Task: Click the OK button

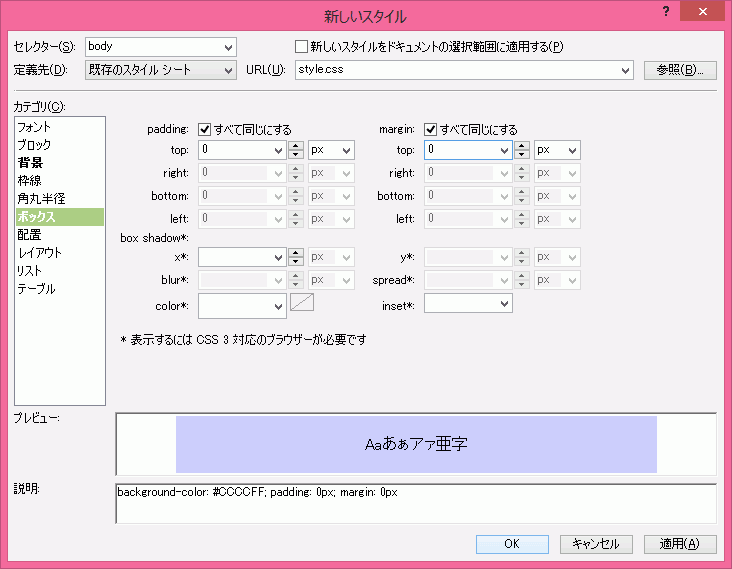Action: [x=512, y=544]
